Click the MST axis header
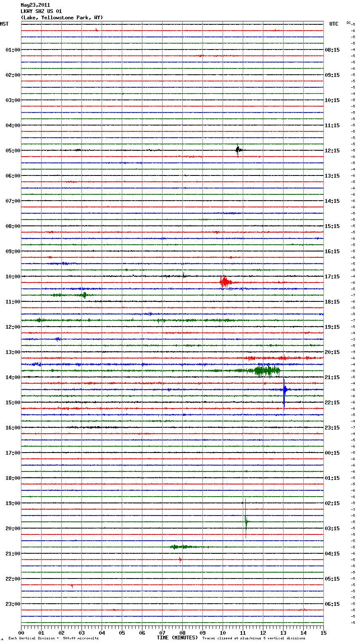357x644 pixels. (x=4, y=24)
